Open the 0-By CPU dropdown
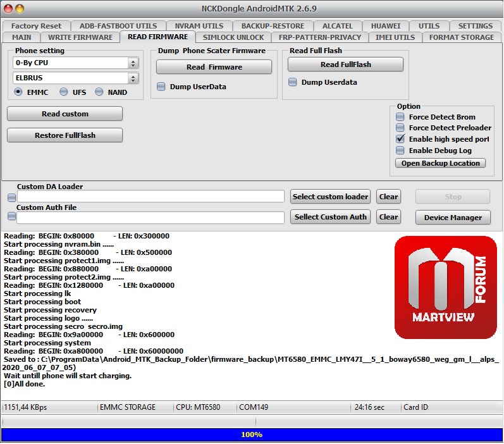 pos(76,63)
